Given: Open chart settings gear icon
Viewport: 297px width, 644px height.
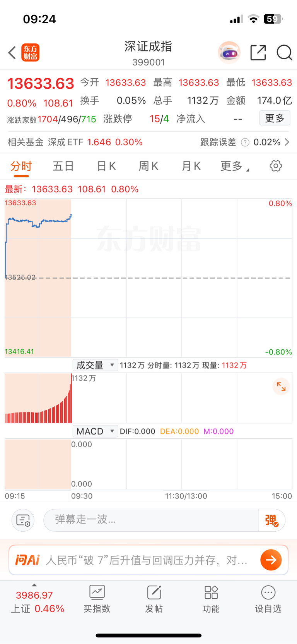Looking at the screenshot, I should coord(275,166).
